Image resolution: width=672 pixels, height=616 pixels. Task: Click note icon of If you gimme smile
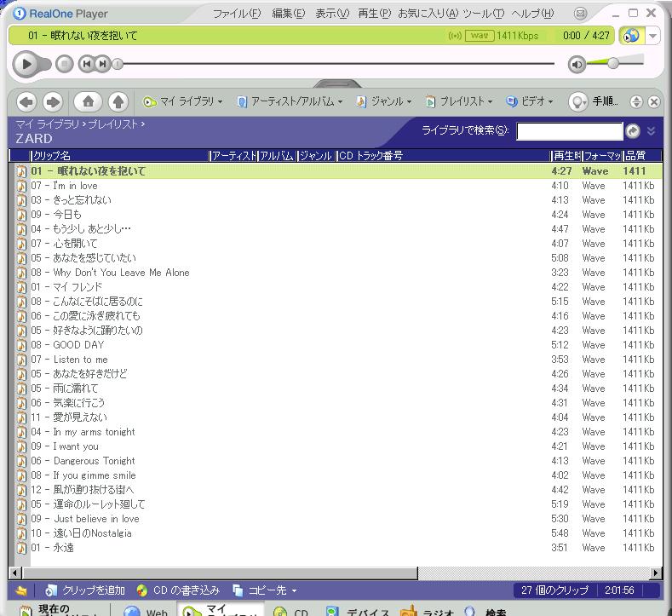click(21, 475)
